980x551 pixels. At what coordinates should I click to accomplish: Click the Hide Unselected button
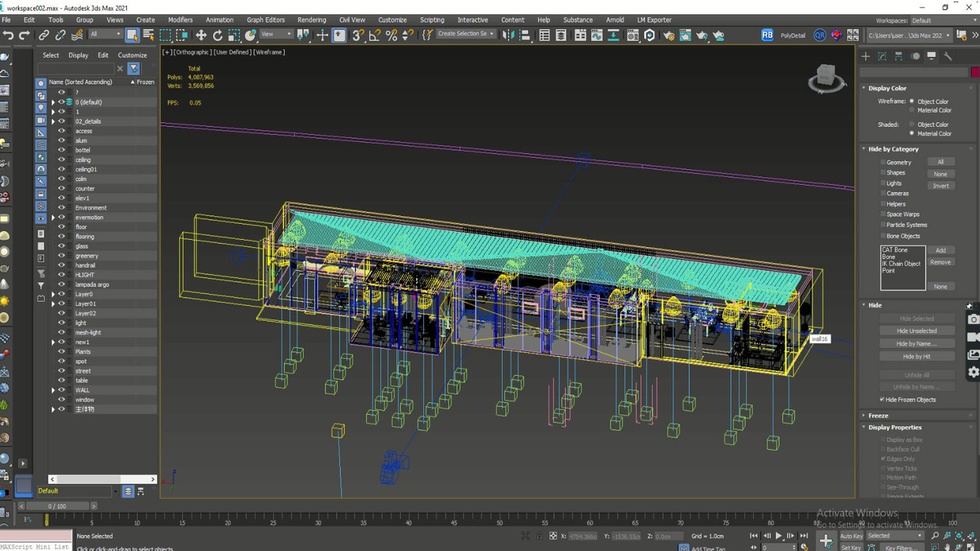click(916, 331)
